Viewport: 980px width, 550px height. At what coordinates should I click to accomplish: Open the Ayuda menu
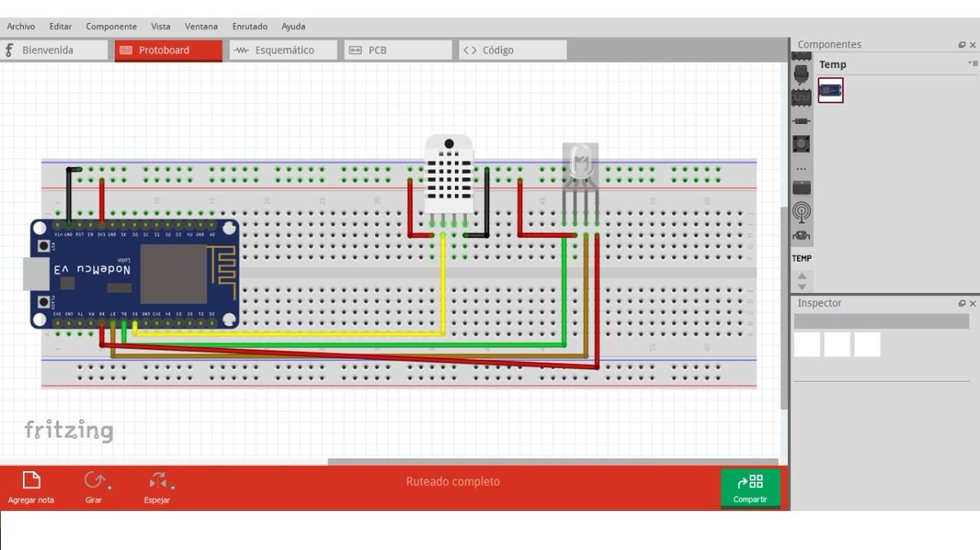(293, 27)
